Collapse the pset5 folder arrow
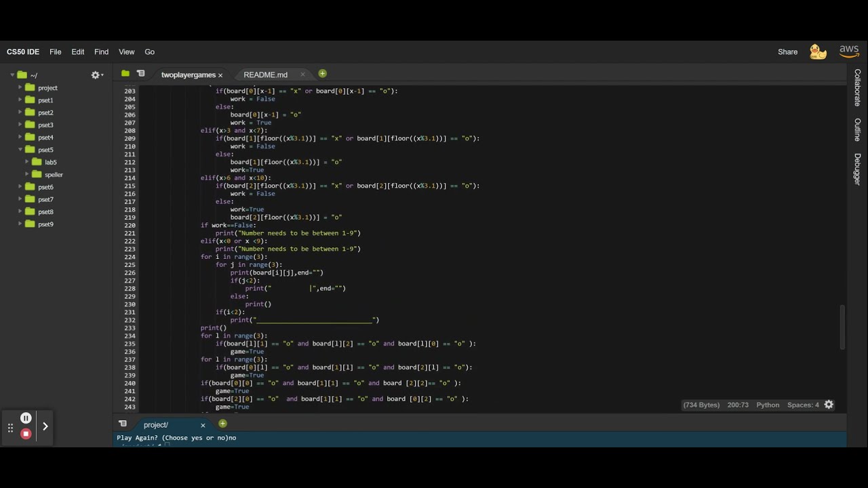The image size is (868, 488). [x=20, y=150]
